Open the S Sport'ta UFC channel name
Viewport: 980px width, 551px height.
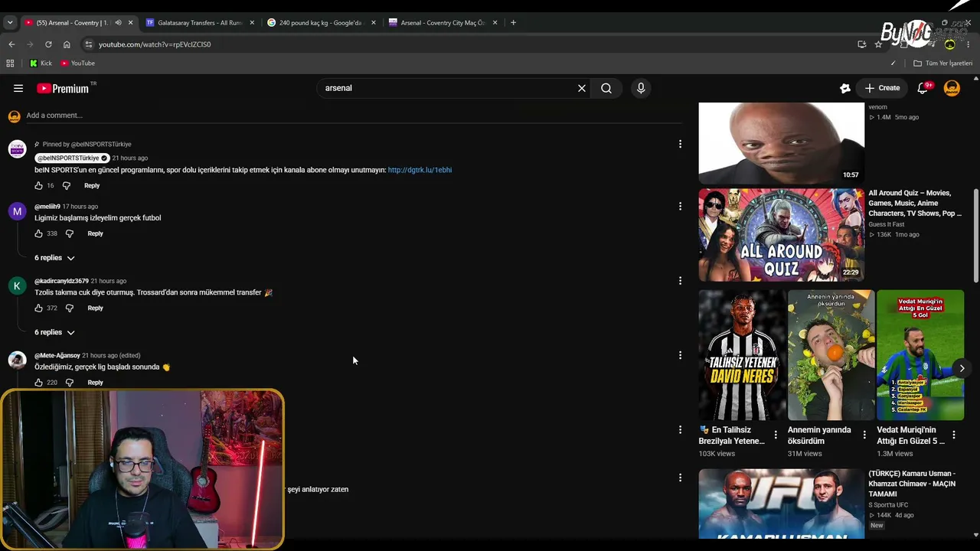(888, 505)
